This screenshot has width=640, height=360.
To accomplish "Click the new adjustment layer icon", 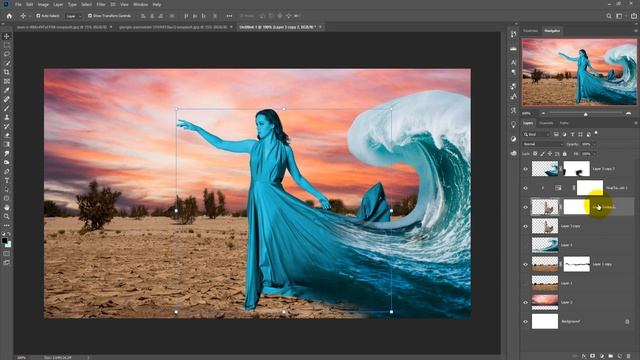I will 602,356.
